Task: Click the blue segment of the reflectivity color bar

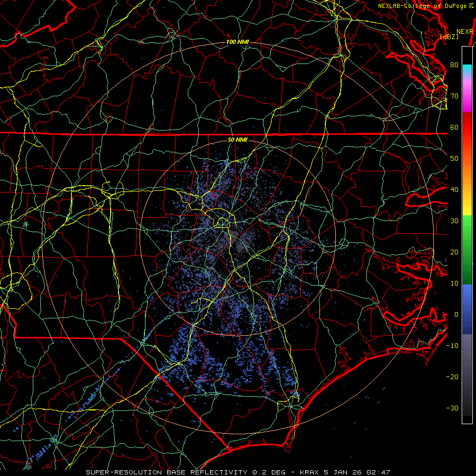Action: (467, 309)
